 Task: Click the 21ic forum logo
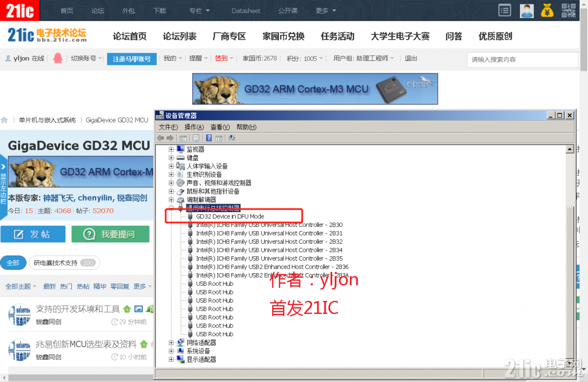(x=47, y=35)
